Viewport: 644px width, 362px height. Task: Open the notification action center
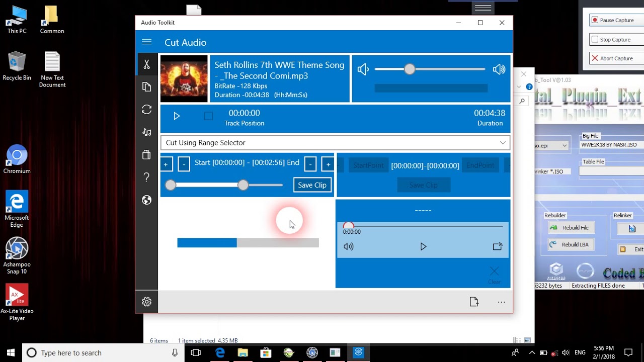[628, 352]
